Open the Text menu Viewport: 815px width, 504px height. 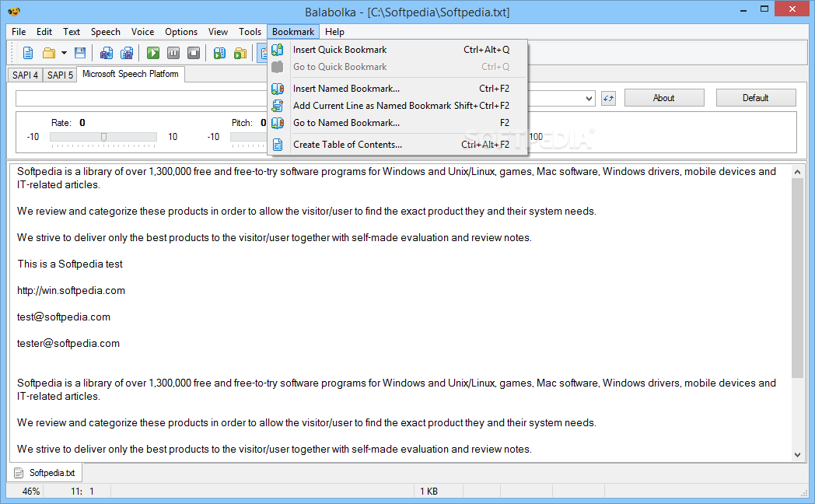click(72, 32)
